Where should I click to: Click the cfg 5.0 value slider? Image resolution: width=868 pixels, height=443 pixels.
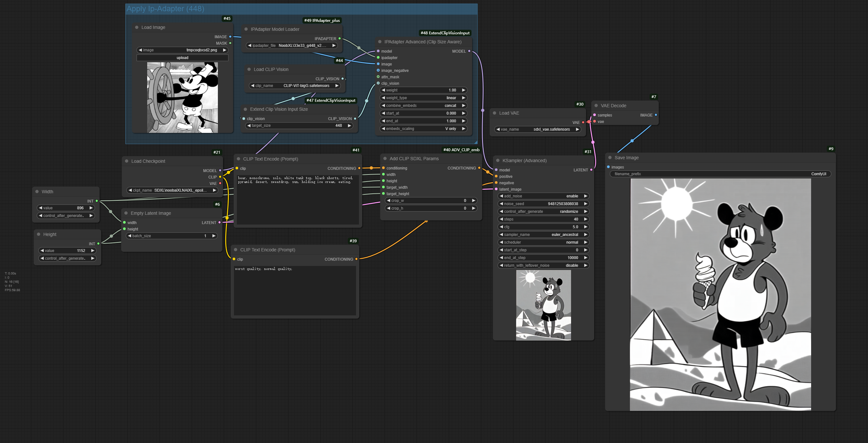pos(543,227)
